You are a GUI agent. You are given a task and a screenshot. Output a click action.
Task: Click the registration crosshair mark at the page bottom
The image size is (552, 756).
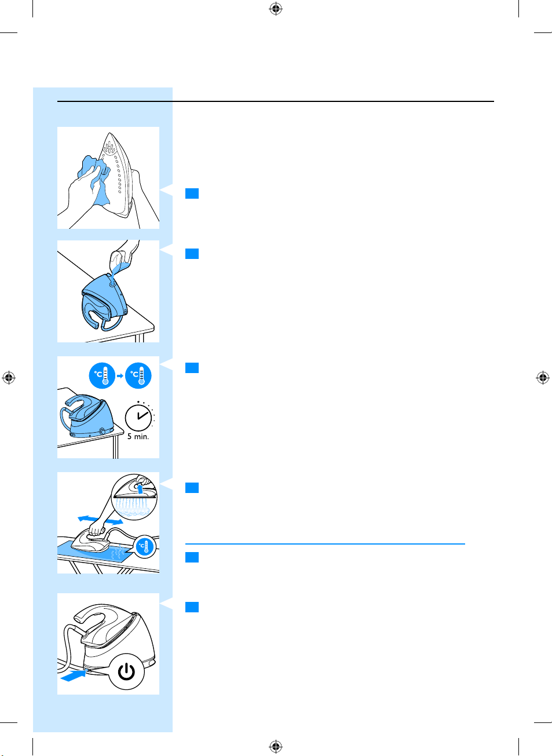tap(276, 747)
